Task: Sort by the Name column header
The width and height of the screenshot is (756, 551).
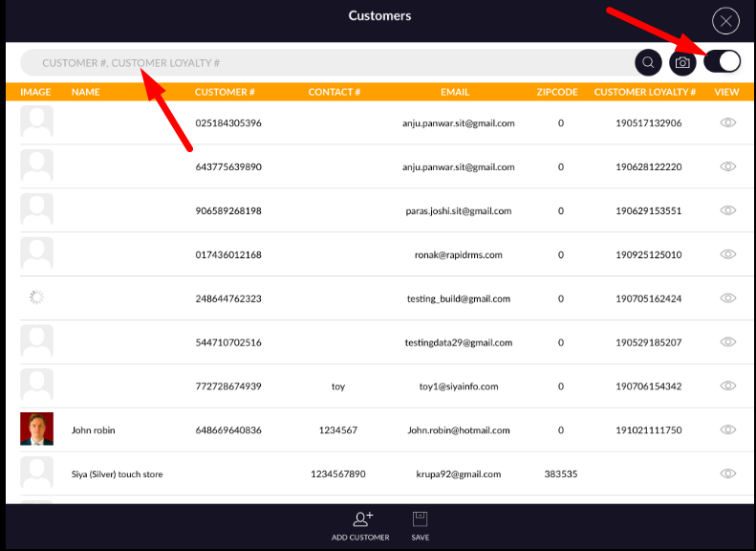Action: click(85, 93)
